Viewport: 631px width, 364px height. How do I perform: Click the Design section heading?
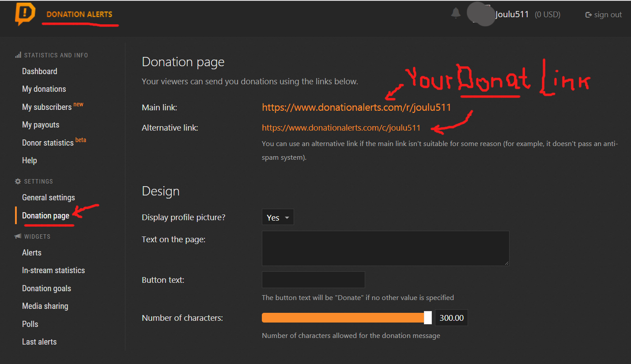pyautogui.click(x=161, y=191)
